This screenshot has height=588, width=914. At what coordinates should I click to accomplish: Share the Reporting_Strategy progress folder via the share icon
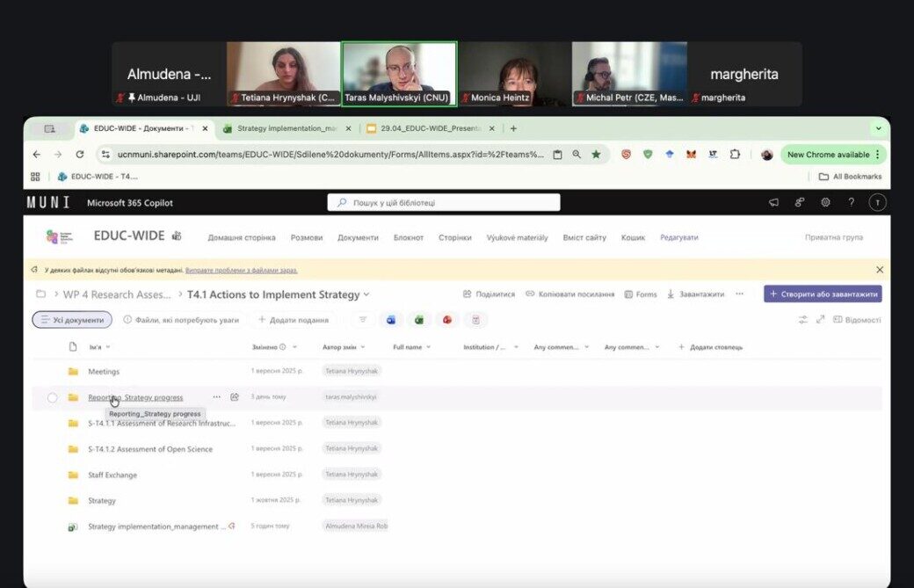click(x=235, y=397)
